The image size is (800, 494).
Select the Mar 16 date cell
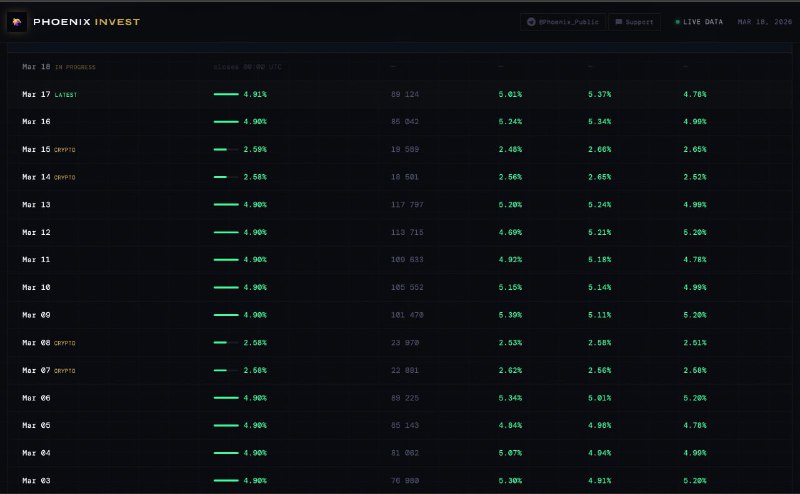click(x=36, y=121)
